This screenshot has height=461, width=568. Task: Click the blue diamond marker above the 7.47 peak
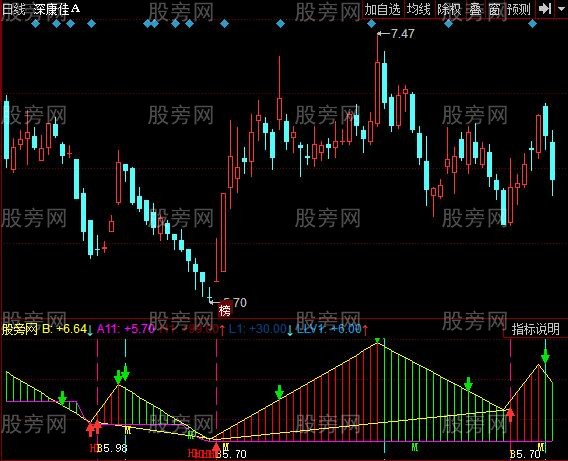coord(371,24)
